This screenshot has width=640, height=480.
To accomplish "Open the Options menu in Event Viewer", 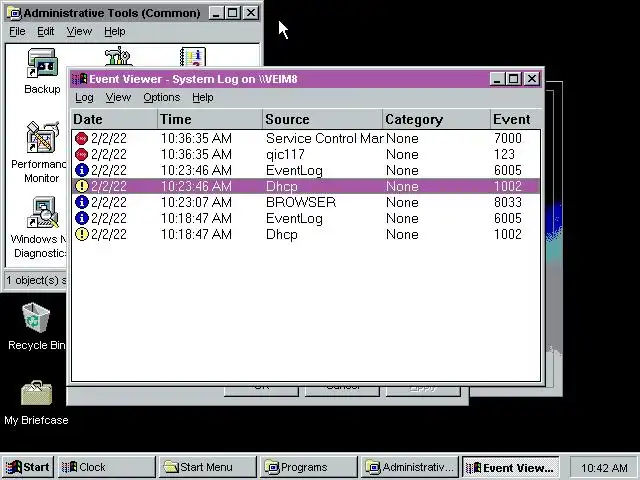I will click(162, 98).
